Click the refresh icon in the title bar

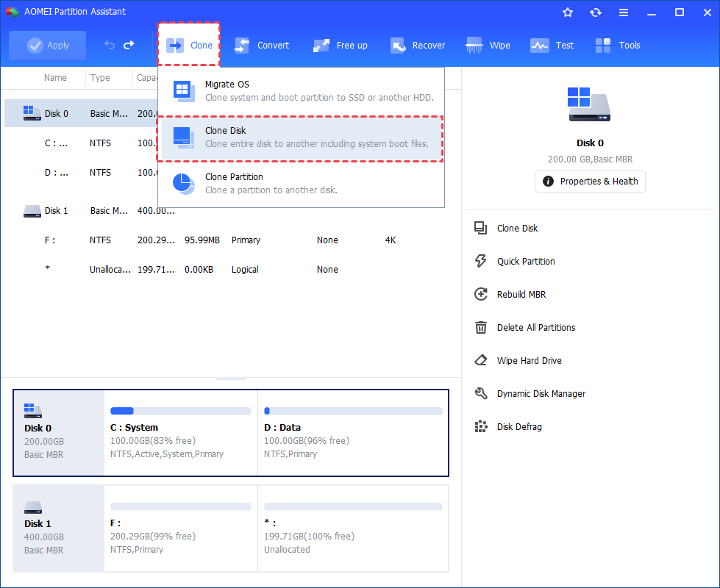[596, 12]
